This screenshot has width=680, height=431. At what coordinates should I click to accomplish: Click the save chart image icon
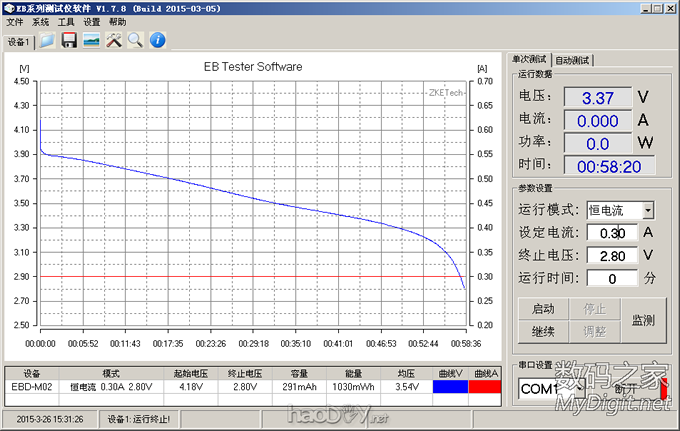point(91,41)
